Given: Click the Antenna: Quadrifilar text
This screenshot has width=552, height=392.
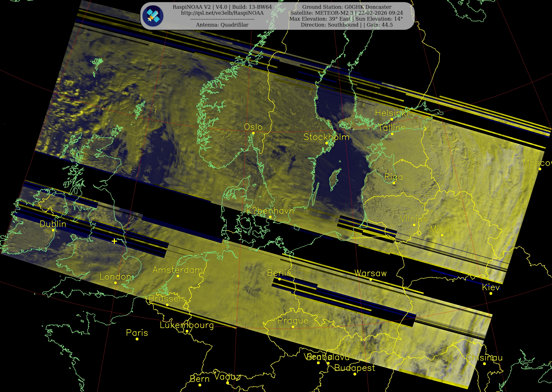Looking at the screenshot, I should 222,25.
